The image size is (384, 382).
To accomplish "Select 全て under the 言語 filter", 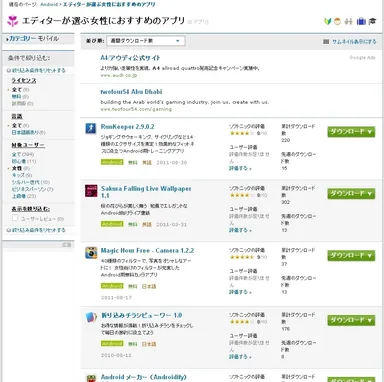I will point(17,126).
